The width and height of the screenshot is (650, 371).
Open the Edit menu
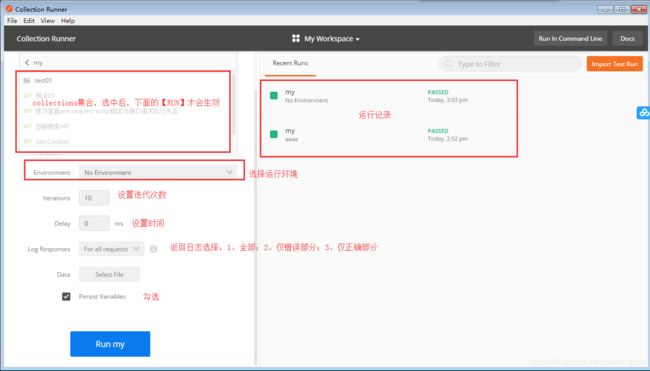29,20
